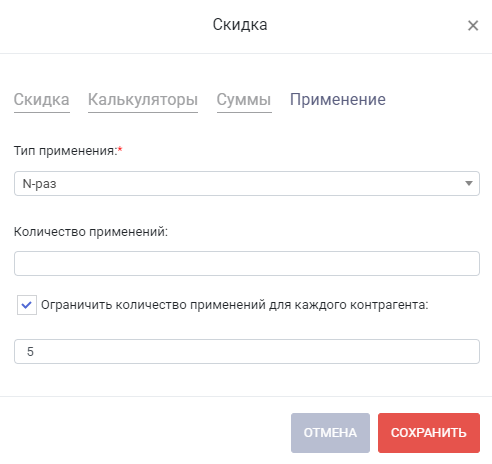
Task: Click the N-раз selected value text
Action: pos(39,184)
